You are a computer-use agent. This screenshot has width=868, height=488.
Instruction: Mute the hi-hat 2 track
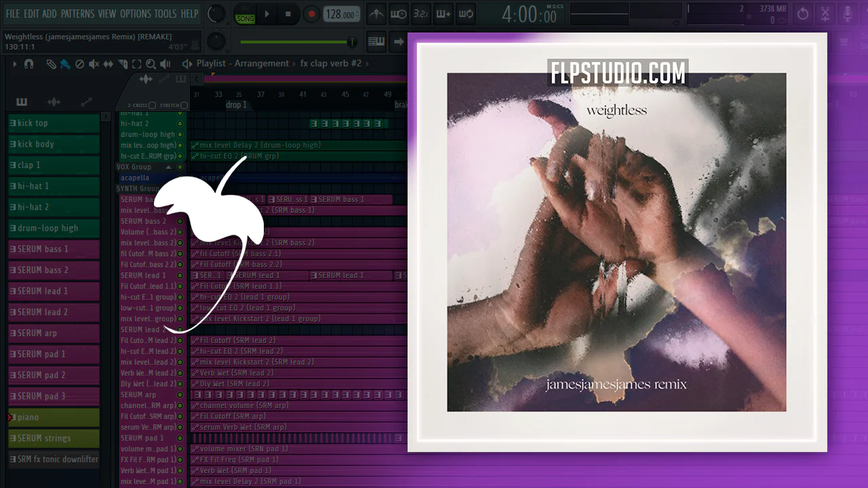[x=180, y=123]
